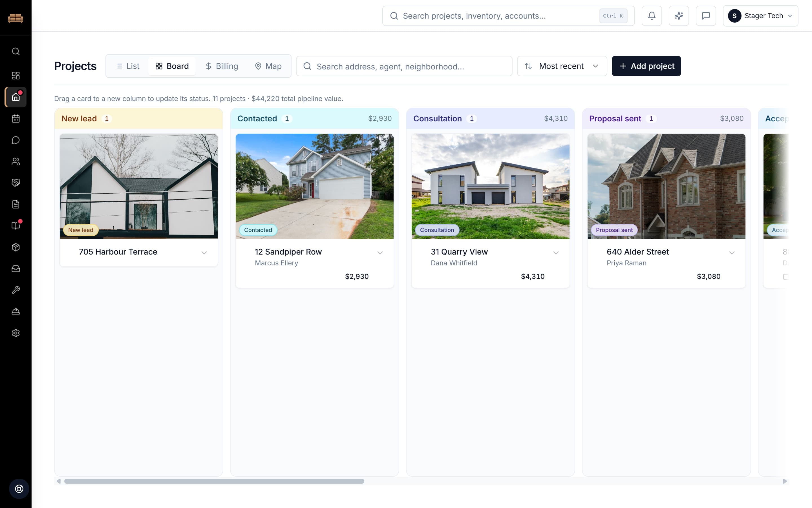812x508 pixels.
Task: Open the AI sparkle assistant button
Action: [x=679, y=16]
